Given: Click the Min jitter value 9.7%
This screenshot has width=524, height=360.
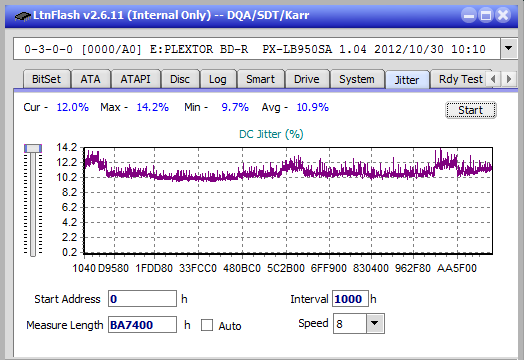Looking at the screenshot, I should point(235,107).
